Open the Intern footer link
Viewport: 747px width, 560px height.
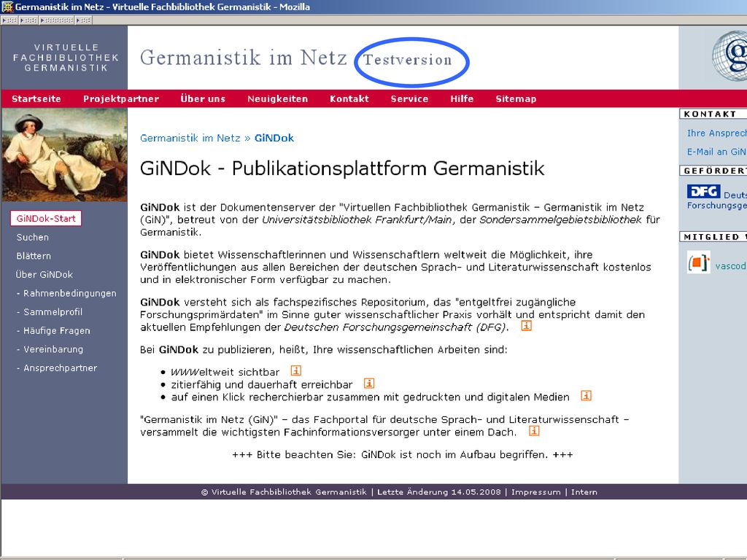point(584,492)
